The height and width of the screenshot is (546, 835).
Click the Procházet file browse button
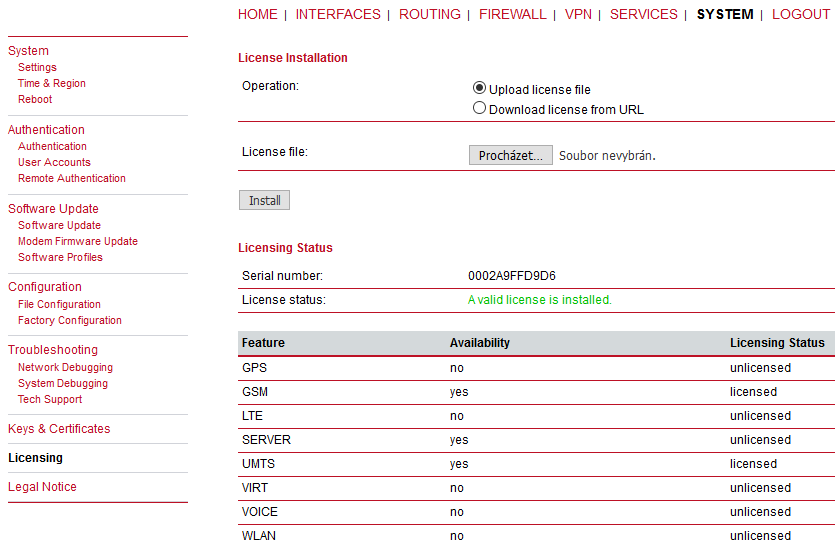[x=511, y=156]
